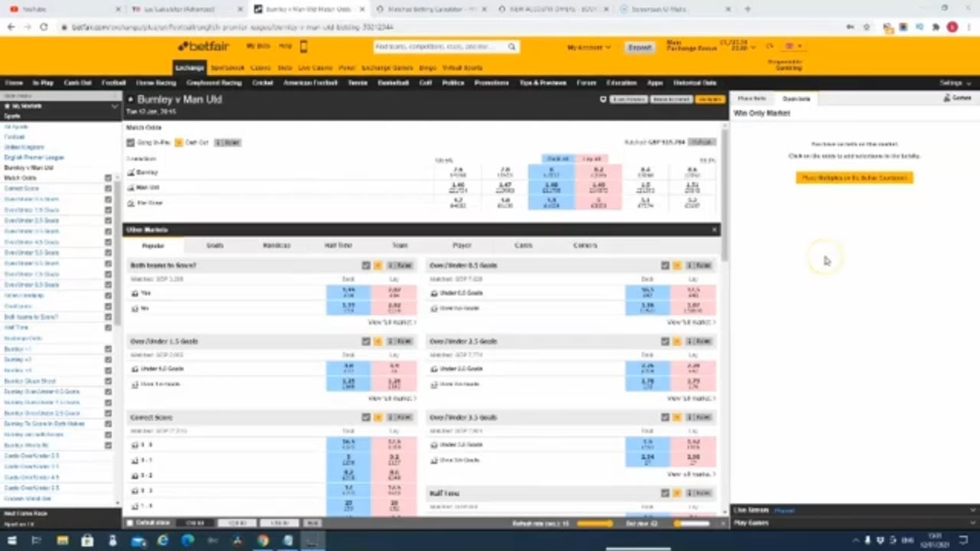Viewport: 980px width, 551px height.
Task: Click the Deposit button
Action: point(639,47)
